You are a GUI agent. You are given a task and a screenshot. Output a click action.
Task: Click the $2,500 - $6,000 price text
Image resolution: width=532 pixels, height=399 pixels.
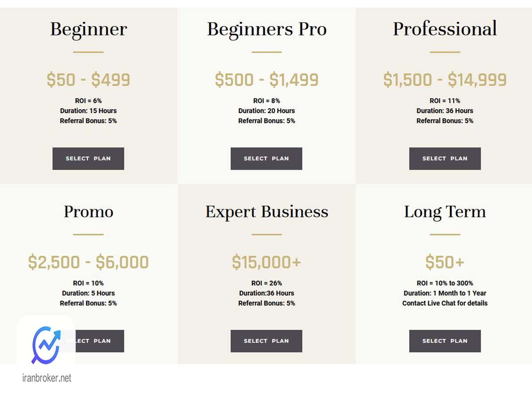pyautogui.click(x=88, y=262)
